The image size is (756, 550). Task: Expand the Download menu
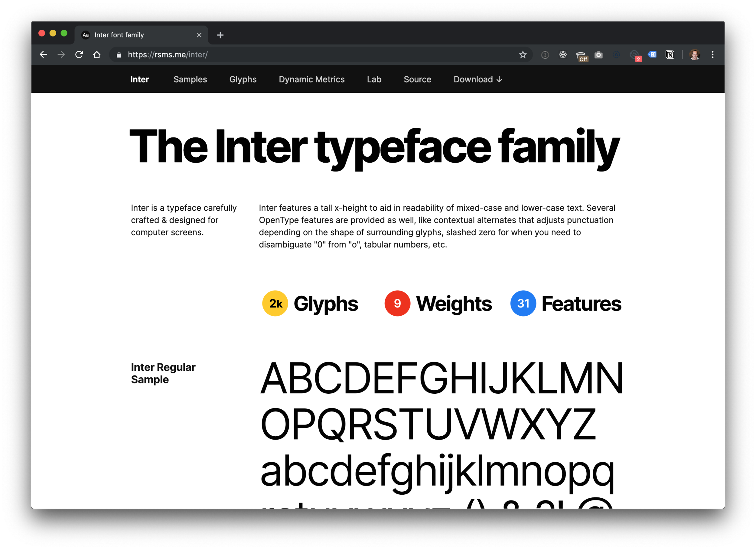click(x=477, y=79)
